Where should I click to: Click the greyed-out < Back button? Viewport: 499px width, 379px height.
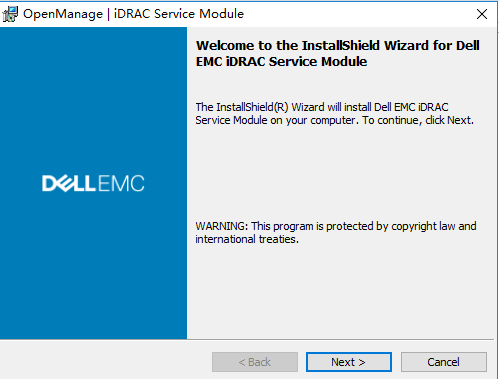(255, 362)
